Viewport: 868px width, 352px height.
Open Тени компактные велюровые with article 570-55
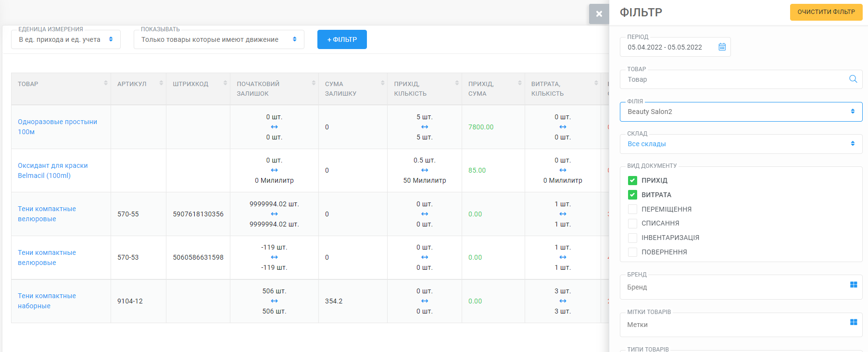point(47,214)
